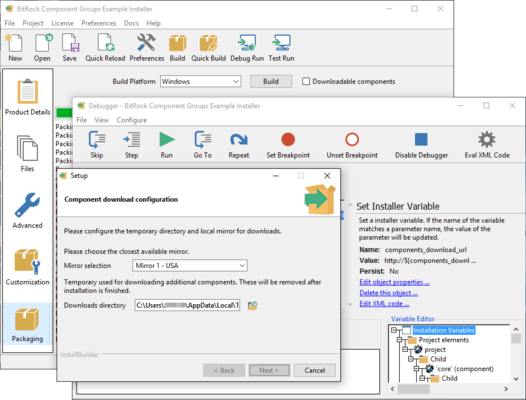
Task: Open the Help menu
Action: click(x=154, y=23)
